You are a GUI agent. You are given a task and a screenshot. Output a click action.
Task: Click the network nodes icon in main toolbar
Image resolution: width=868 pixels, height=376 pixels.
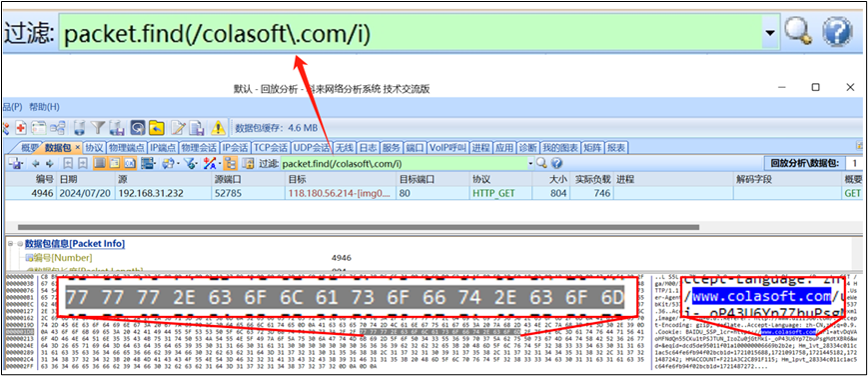tap(58, 128)
